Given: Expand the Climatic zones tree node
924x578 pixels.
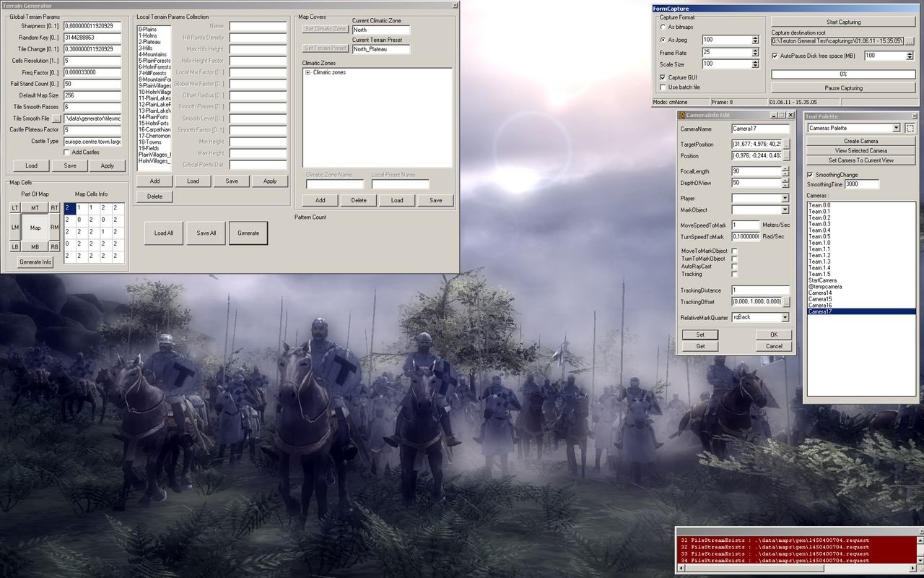Looking at the screenshot, I should pyautogui.click(x=308, y=72).
